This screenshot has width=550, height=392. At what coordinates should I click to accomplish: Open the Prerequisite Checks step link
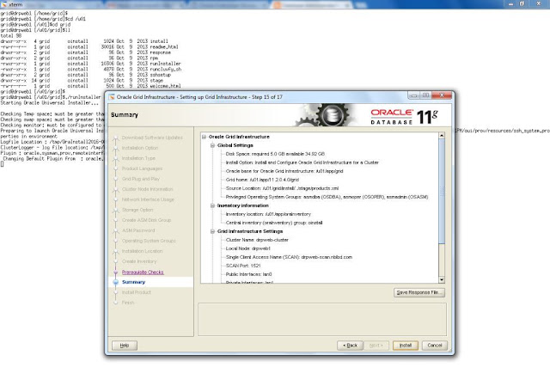point(143,272)
